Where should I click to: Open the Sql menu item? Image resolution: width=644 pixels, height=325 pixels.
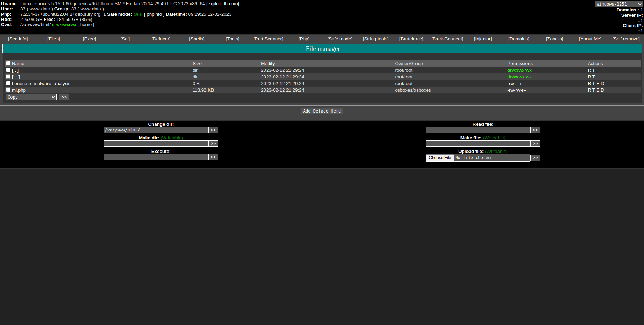pyautogui.click(x=125, y=39)
